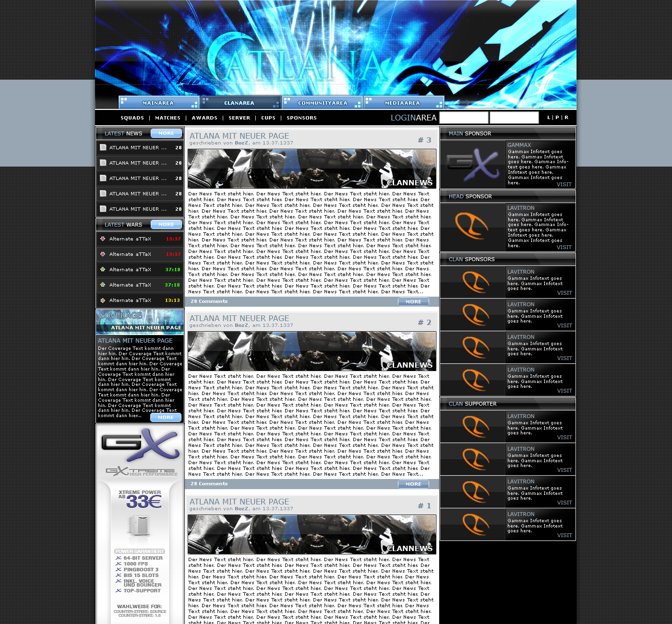
Task: Open news post # 3 title
Action: [x=239, y=136]
